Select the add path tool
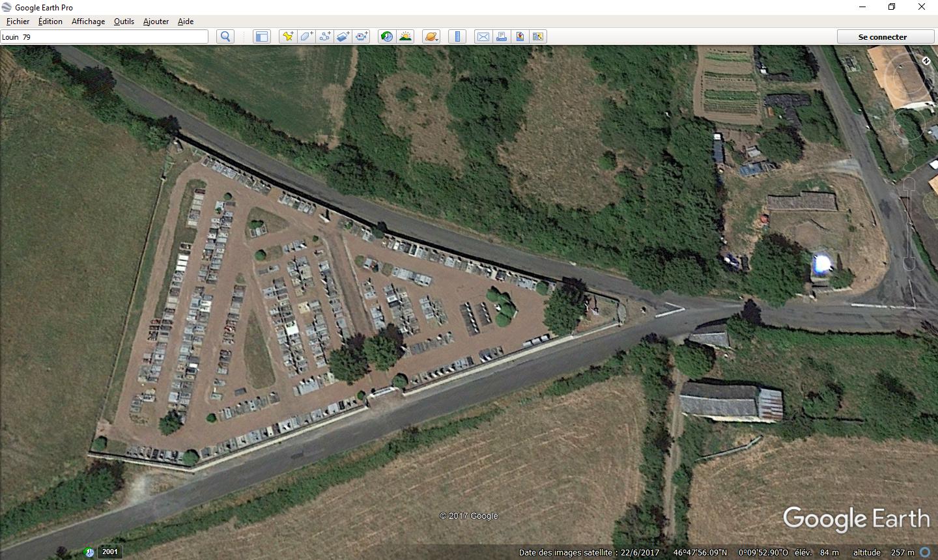 pyautogui.click(x=324, y=36)
